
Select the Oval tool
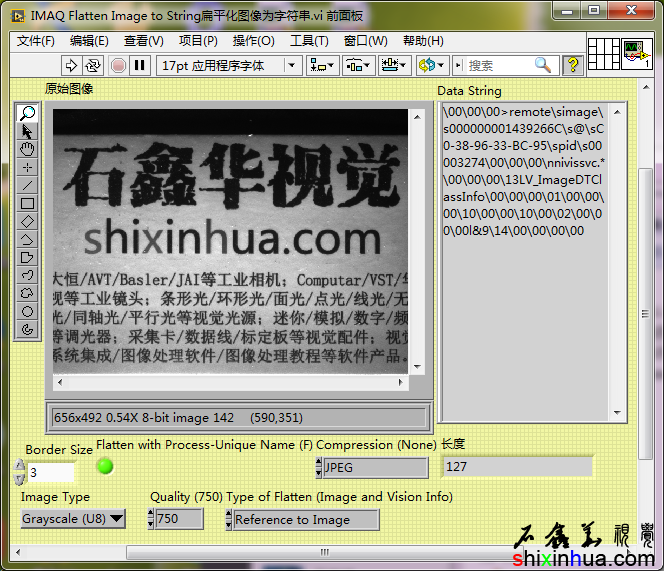point(28,312)
